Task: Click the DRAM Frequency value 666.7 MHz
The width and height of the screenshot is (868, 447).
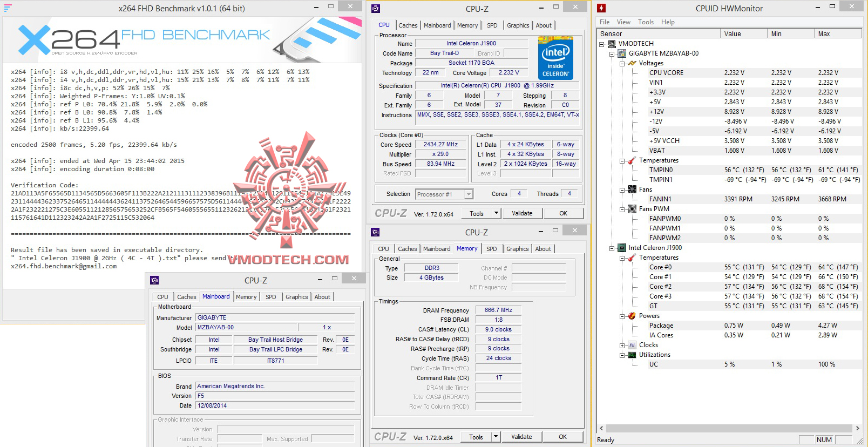Action: 498,310
